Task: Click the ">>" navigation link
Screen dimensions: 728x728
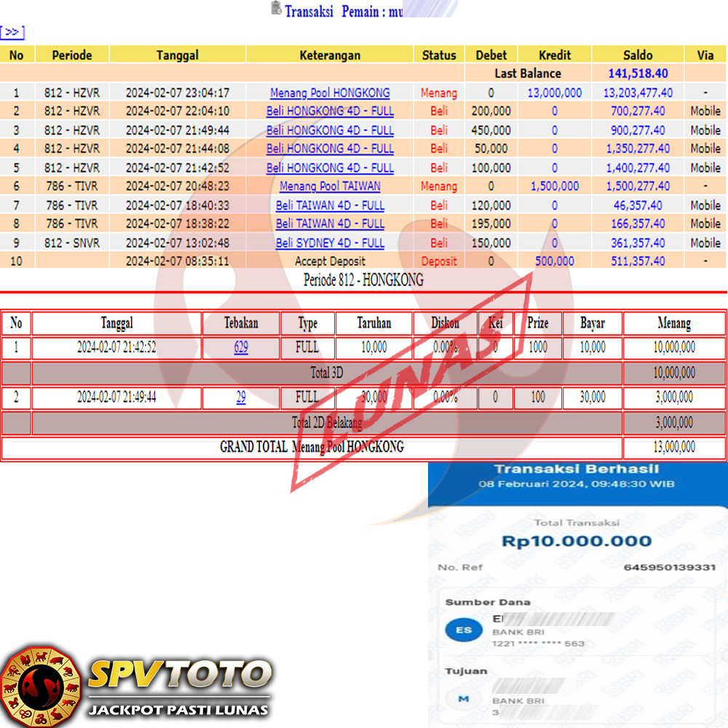Action: pyautogui.click(x=12, y=32)
